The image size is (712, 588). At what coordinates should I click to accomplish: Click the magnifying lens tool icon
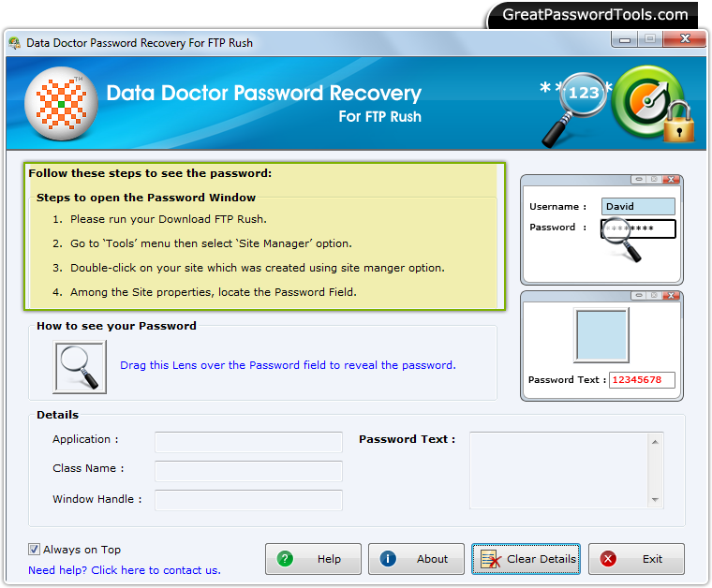click(x=80, y=367)
